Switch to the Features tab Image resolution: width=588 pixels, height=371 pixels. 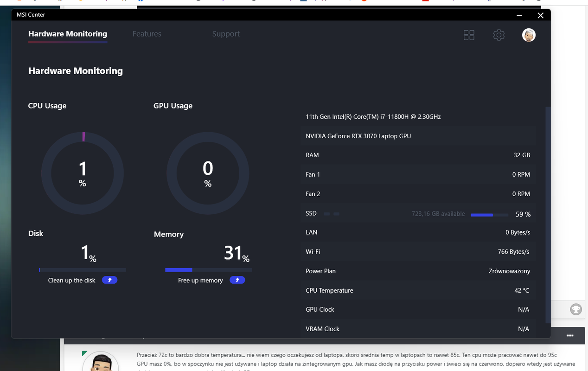click(x=147, y=34)
